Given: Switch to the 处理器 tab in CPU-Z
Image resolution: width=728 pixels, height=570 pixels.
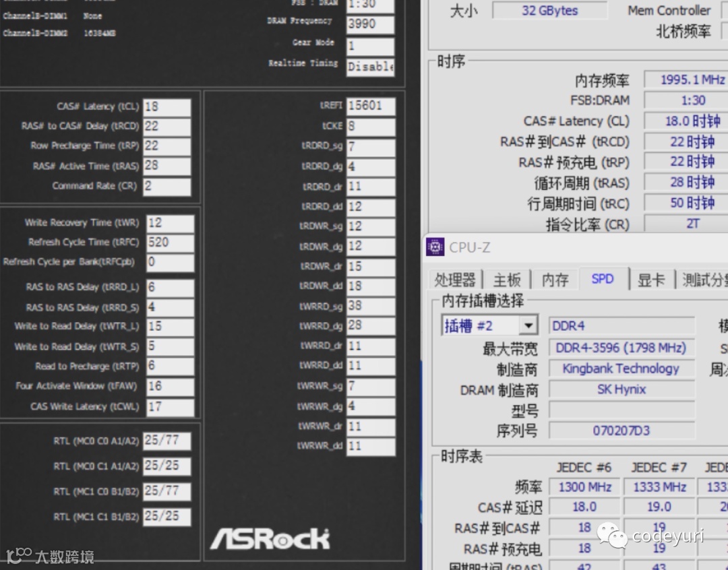Looking at the screenshot, I should pyautogui.click(x=454, y=280).
